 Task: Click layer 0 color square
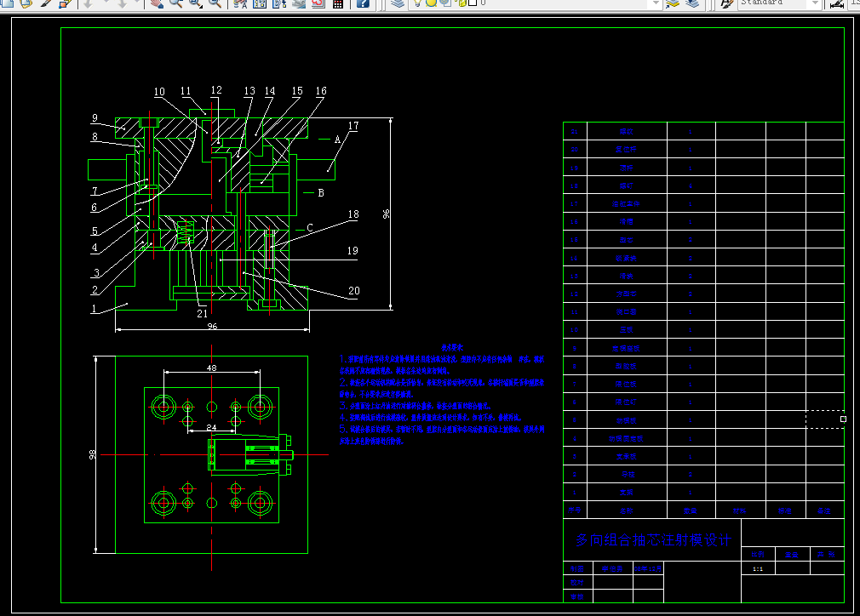coord(473,3)
